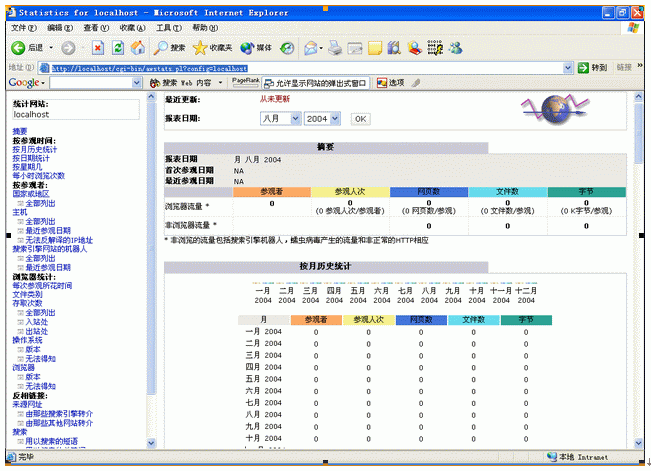Go to the Home page icon
651x471 pixels.
pos(139,47)
